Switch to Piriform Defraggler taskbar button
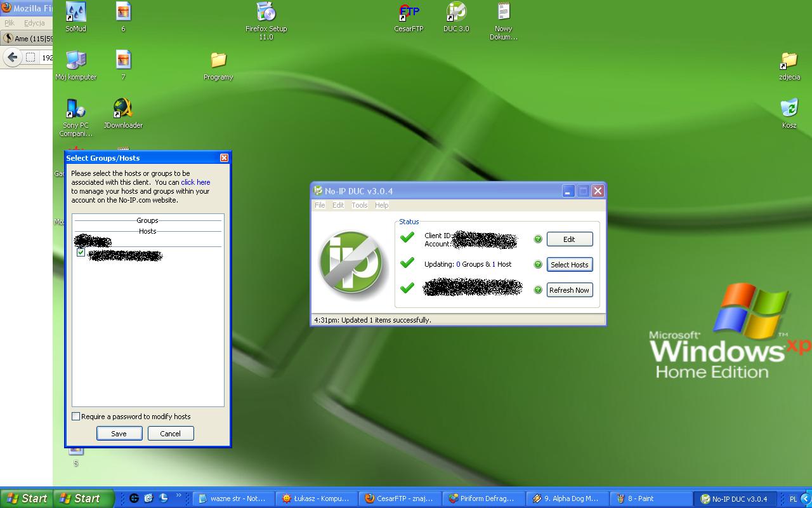 [x=482, y=498]
